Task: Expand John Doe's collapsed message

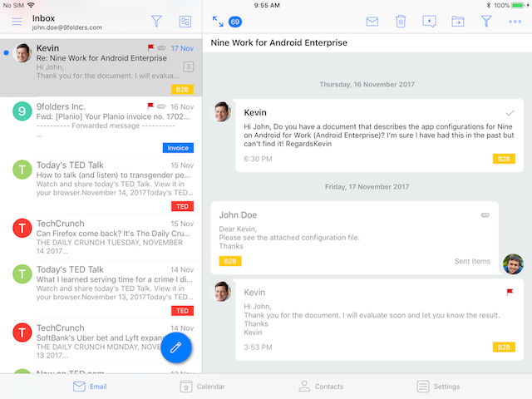Action: [x=355, y=238]
